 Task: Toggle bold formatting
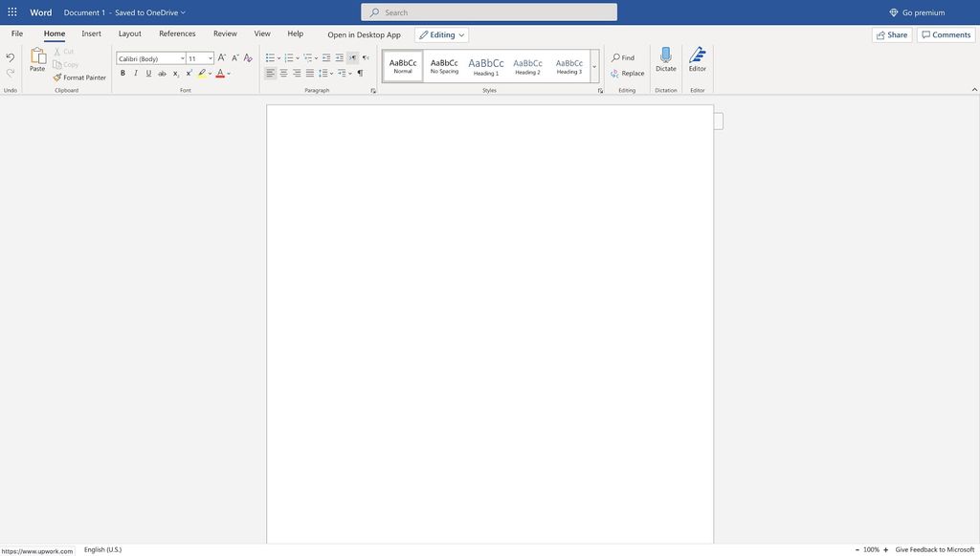point(122,72)
